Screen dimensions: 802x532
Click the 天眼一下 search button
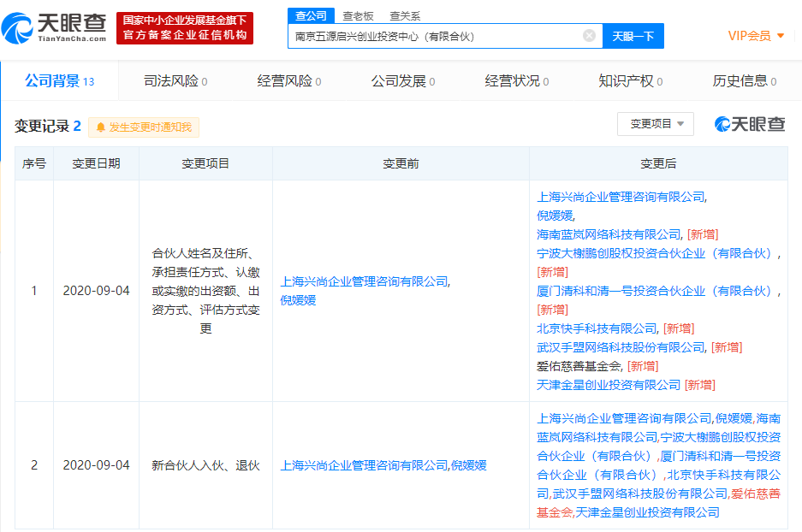633,38
